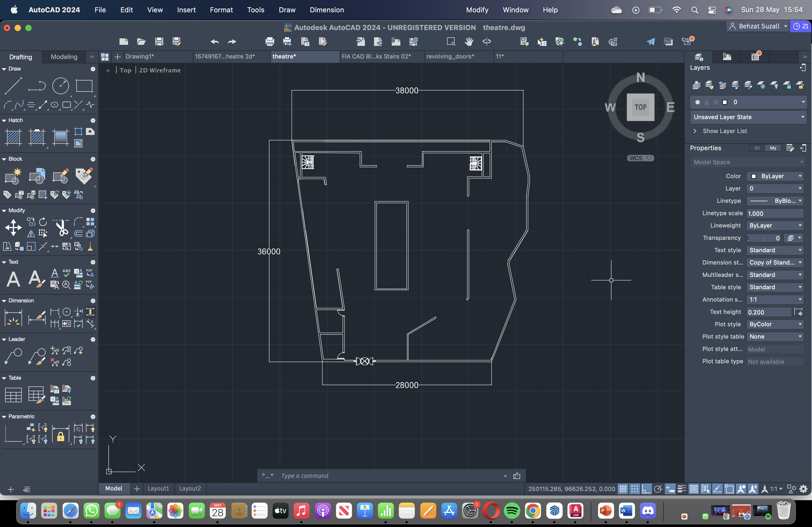812x527 pixels.
Task: Collapse the Draw tool section
Action: (4, 69)
